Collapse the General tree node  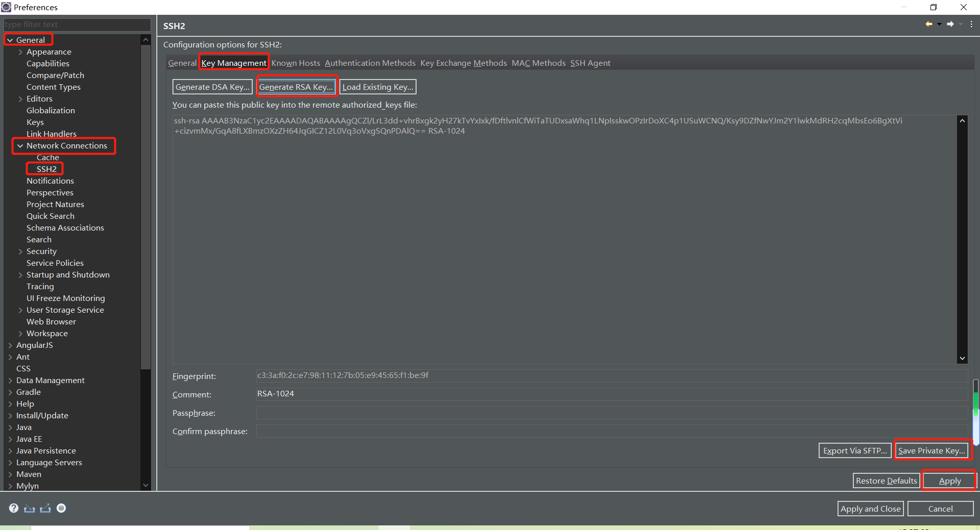[10, 40]
